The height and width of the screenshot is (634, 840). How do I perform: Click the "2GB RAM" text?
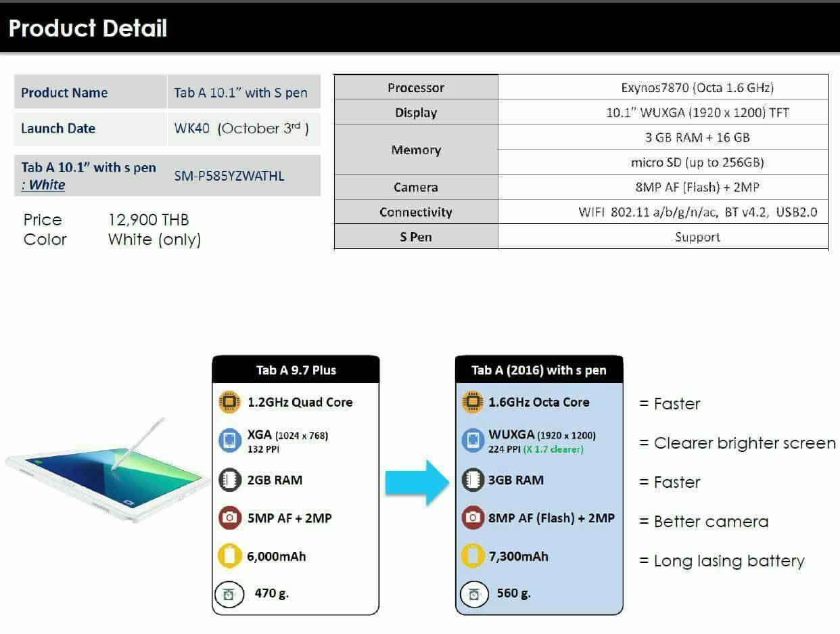275,480
